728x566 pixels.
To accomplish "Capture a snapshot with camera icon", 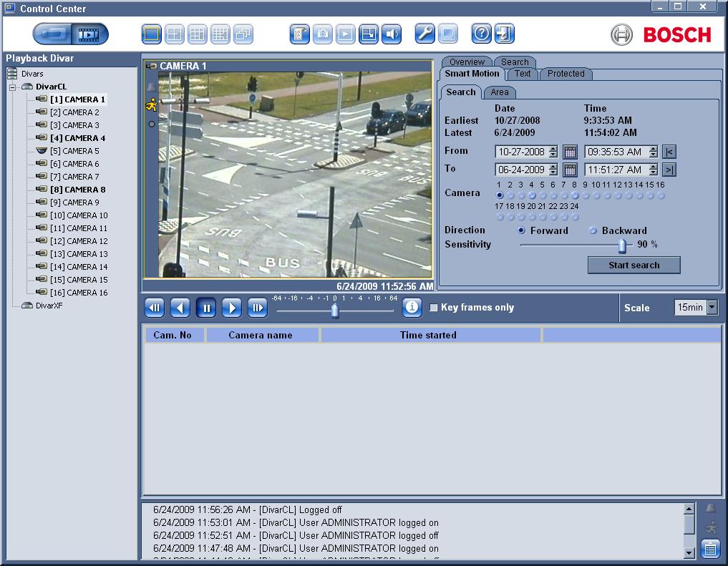I will [323, 34].
